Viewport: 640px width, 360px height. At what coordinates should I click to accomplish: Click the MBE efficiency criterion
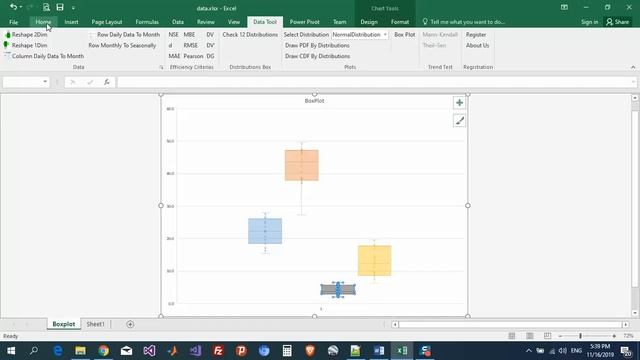[189, 35]
